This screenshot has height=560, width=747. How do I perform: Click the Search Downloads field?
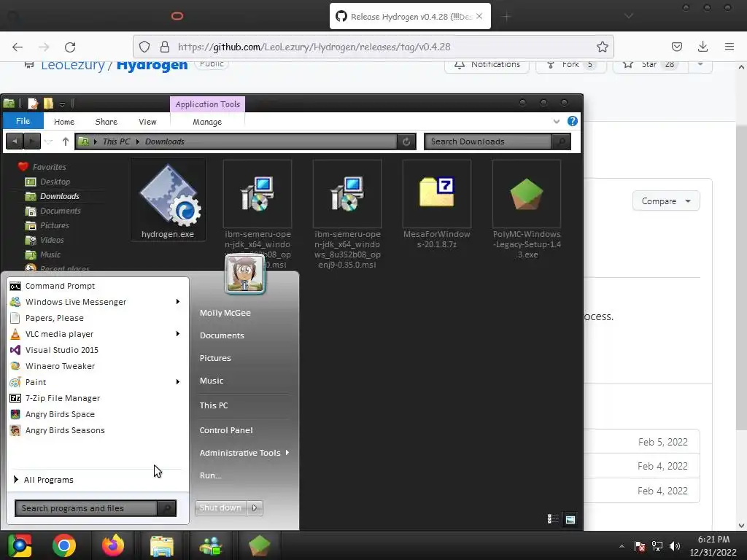click(x=488, y=141)
